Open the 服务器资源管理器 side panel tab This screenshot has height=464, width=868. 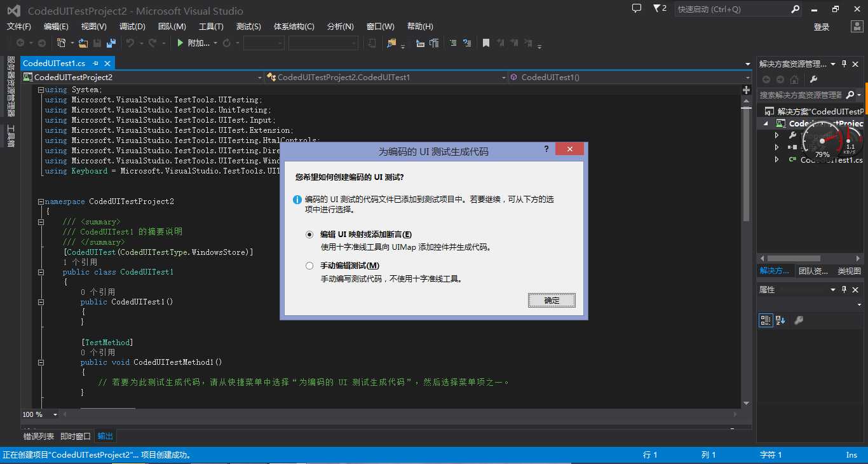coord(10,86)
